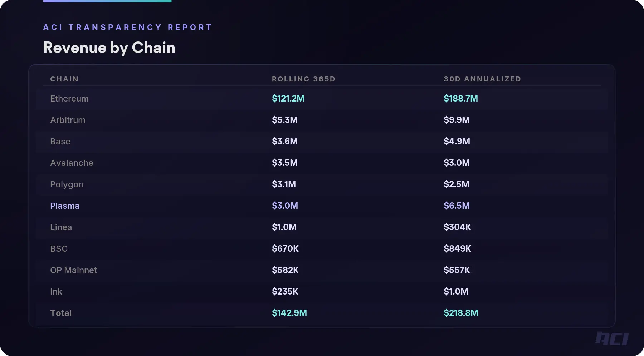
Task: Click the Revenue by Chain title
Action: pos(109,48)
